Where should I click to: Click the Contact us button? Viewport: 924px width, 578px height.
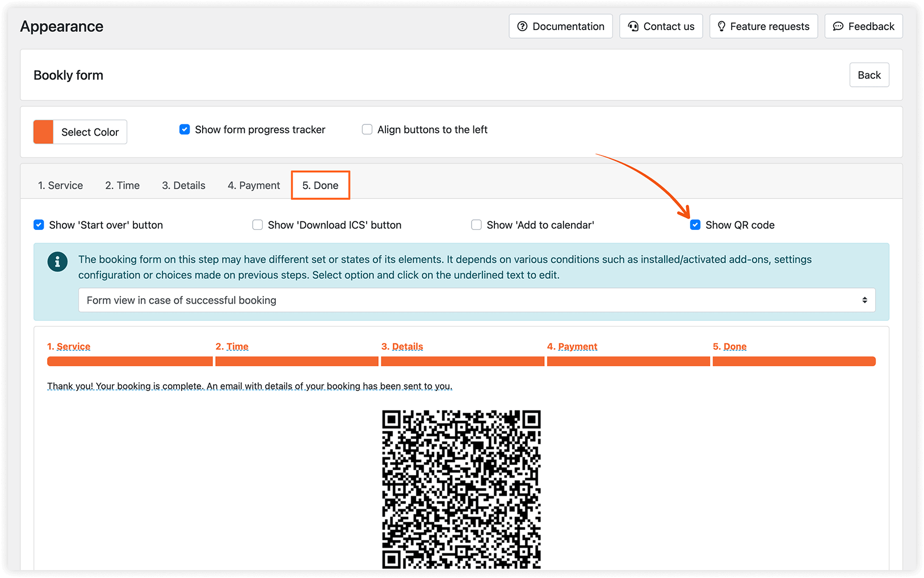tap(661, 26)
